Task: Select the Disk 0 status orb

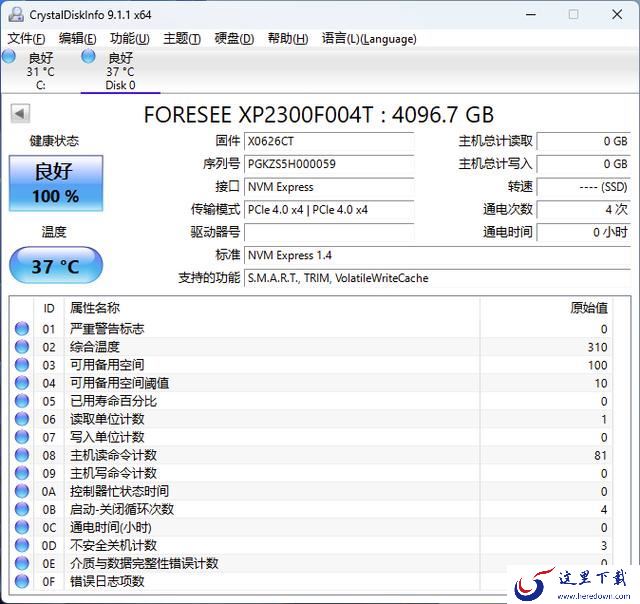Action: (89, 56)
